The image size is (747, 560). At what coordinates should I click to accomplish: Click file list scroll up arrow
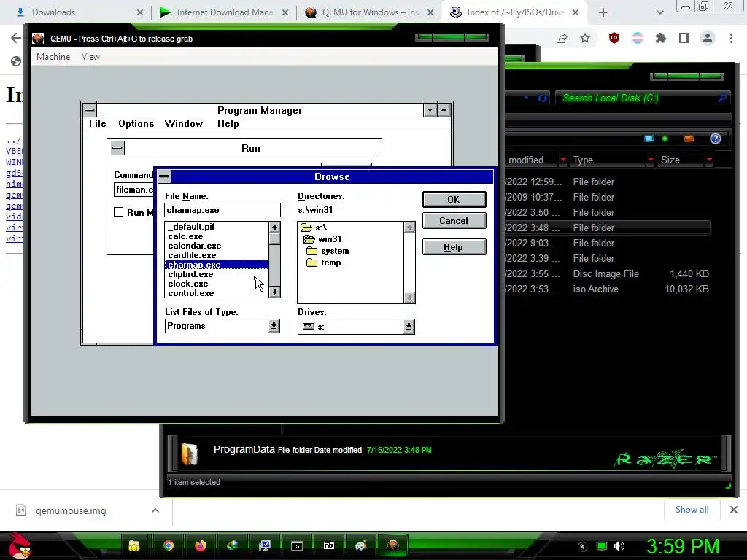(x=274, y=227)
